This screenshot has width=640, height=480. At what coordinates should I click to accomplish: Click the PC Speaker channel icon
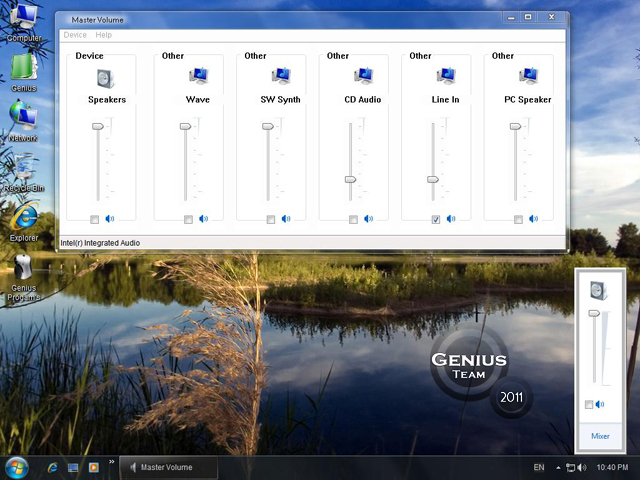click(528, 76)
